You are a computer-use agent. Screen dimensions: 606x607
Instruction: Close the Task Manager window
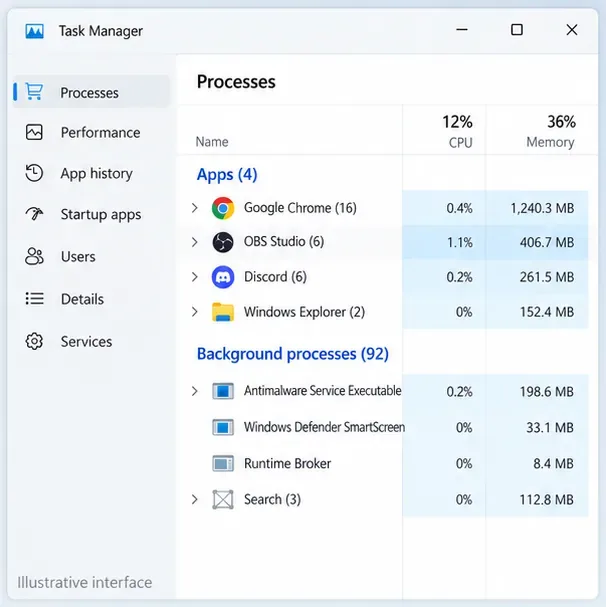point(572,30)
